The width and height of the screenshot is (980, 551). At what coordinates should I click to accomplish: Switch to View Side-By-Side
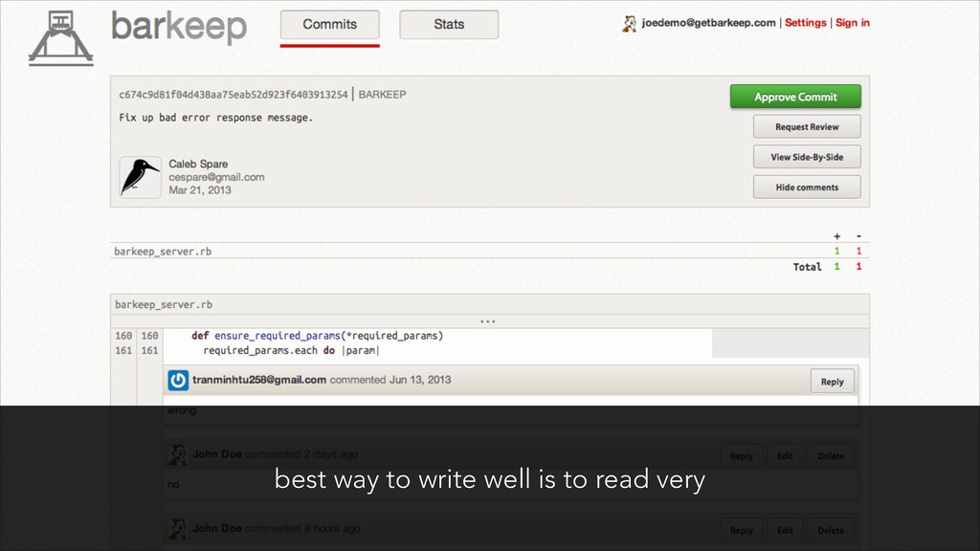[x=807, y=157]
